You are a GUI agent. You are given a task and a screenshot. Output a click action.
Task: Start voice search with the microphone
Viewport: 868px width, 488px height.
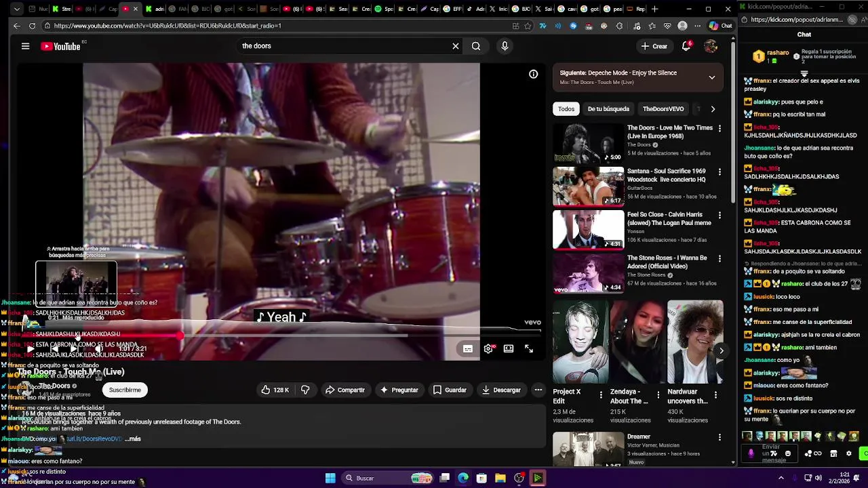[505, 46]
